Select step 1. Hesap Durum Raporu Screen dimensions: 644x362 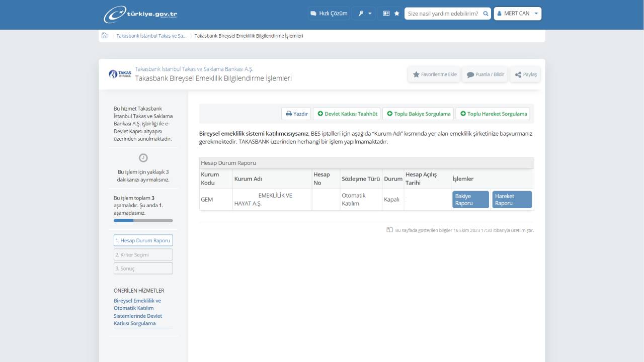[143, 240]
